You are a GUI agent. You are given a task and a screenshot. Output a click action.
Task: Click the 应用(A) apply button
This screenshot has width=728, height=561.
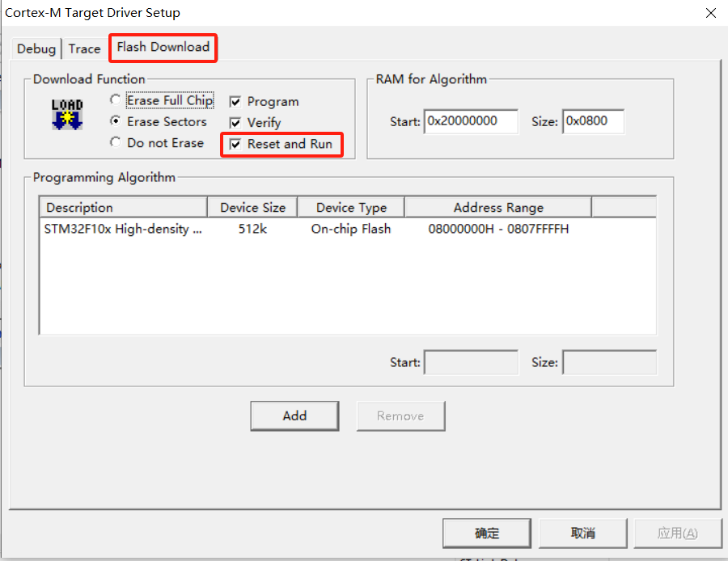coord(678,534)
